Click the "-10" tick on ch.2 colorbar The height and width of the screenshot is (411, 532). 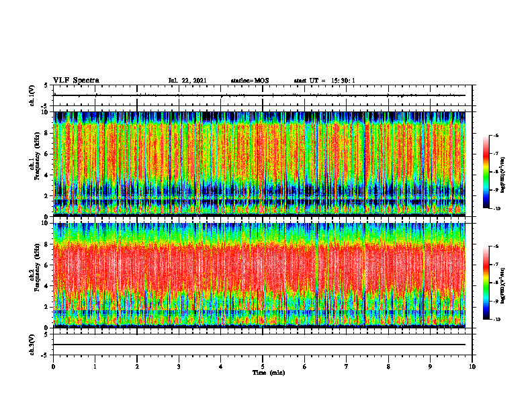click(496, 320)
